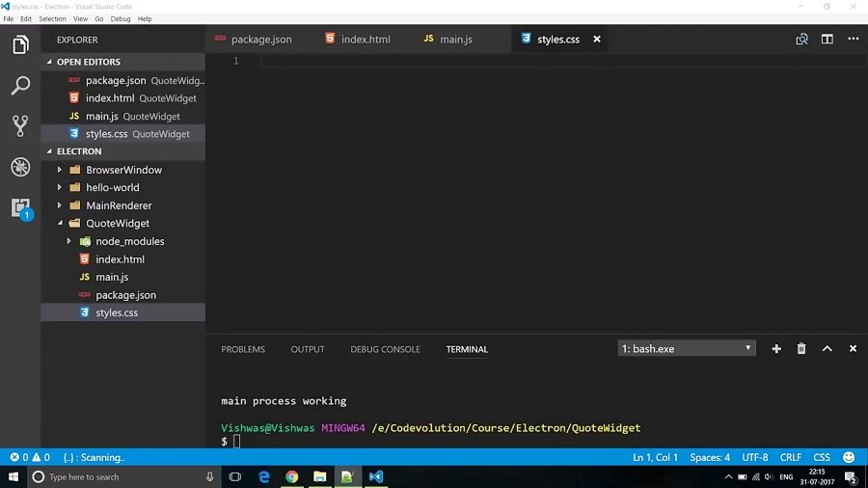Screen dimensions: 868x488
Task: Open the editor More Actions ellipsis
Action: pos(853,40)
